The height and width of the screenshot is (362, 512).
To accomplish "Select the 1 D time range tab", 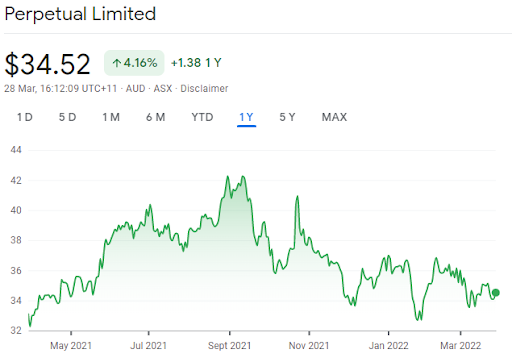I will [x=25, y=117].
